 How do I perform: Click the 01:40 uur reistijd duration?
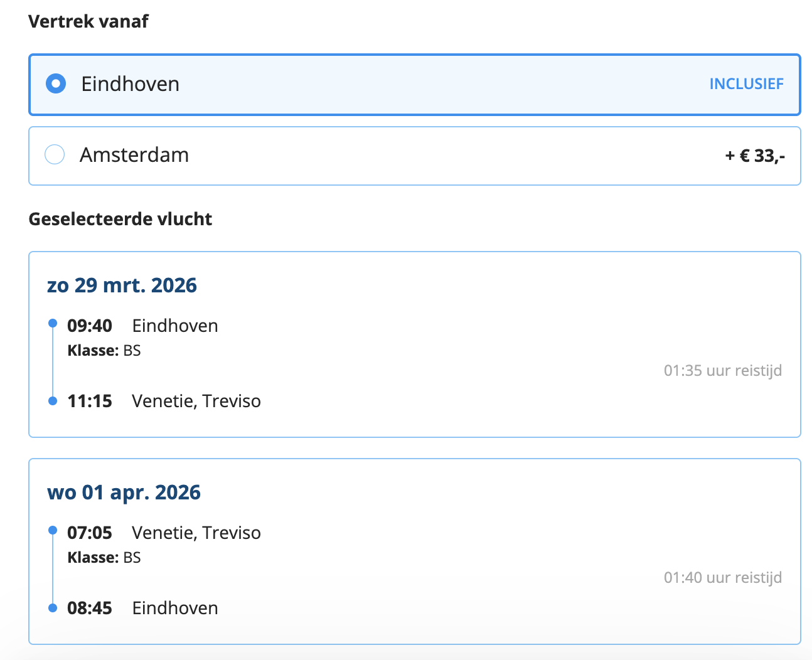tap(722, 578)
